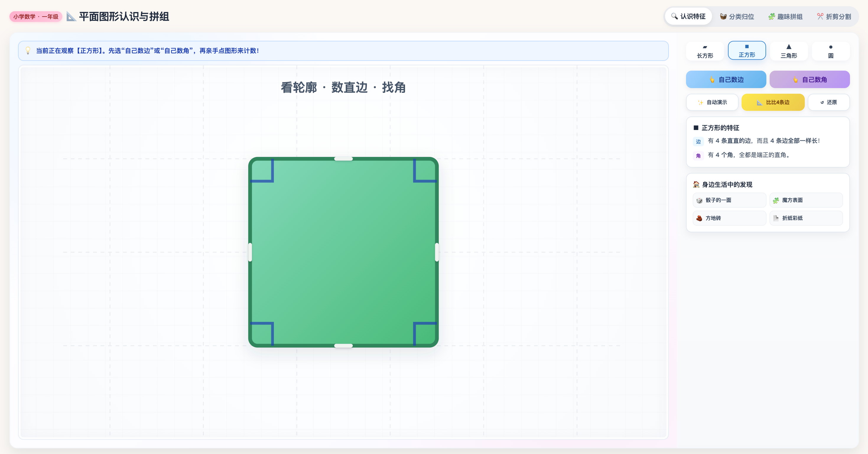Select the 圆 shape option
The height and width of the screenshot is (454, 868).
(830, 51)
